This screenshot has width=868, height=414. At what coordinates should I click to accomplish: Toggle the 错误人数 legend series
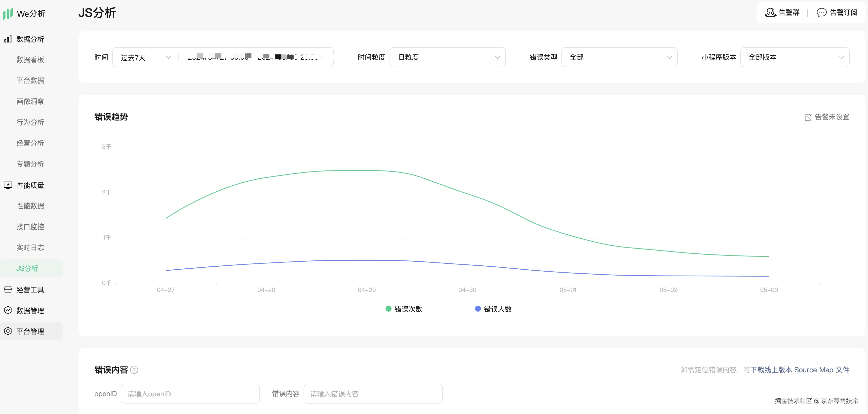click(x=493, y=309)
